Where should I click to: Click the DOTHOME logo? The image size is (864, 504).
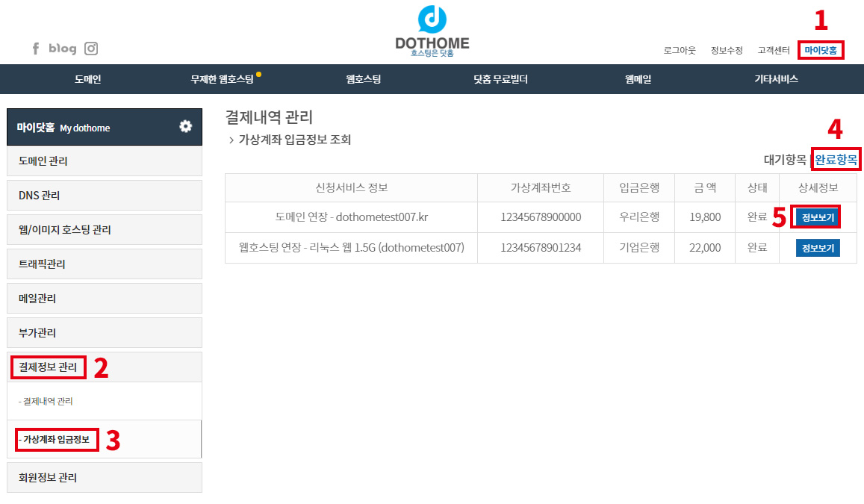point(432,31)
